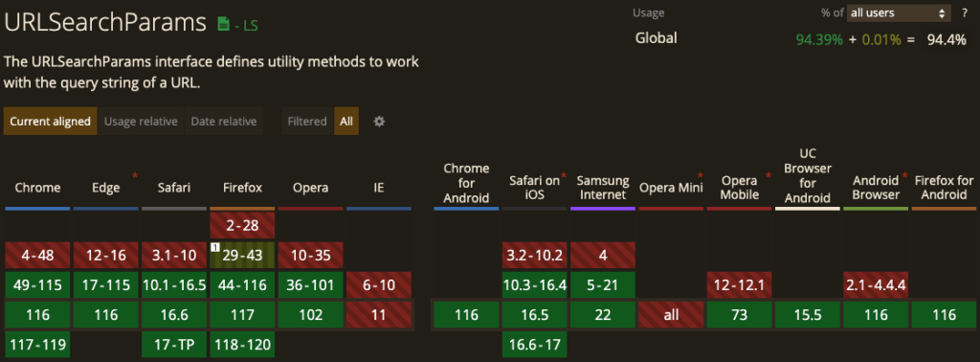980x362 pixels.
Task: Expand Chrome versions 4-48 cell
Action: 37,255
